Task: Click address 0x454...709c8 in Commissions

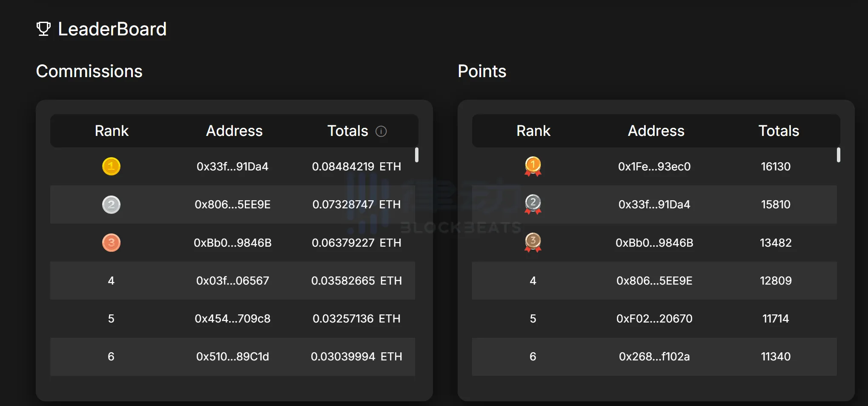Action: pos(232,319)
